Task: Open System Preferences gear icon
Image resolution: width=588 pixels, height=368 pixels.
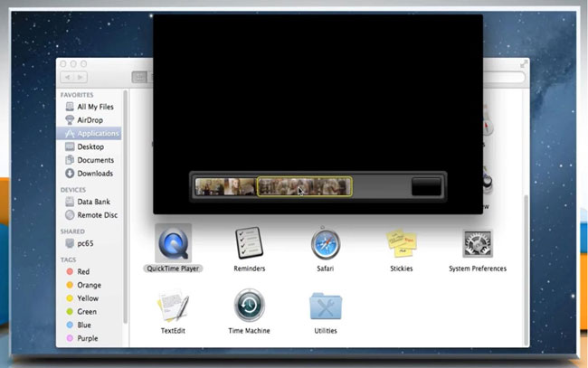Action: tap(478, 243)
